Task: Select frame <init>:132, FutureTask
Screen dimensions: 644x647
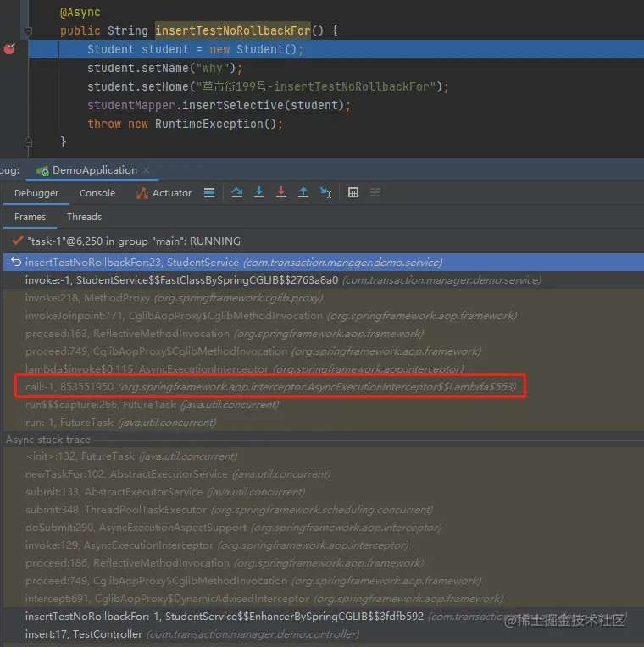Action: pyautogui.click(x=323, y=456)
